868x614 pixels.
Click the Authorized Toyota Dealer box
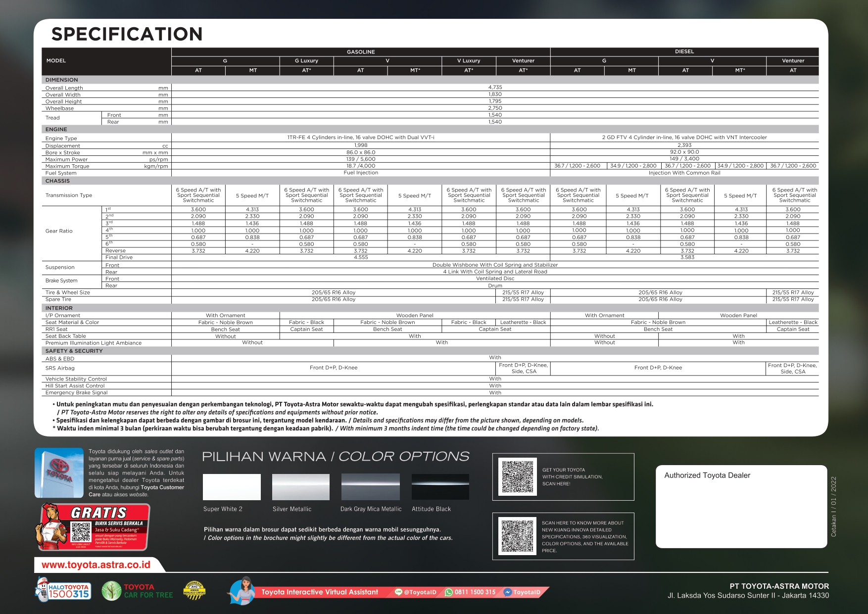point(741,506)
